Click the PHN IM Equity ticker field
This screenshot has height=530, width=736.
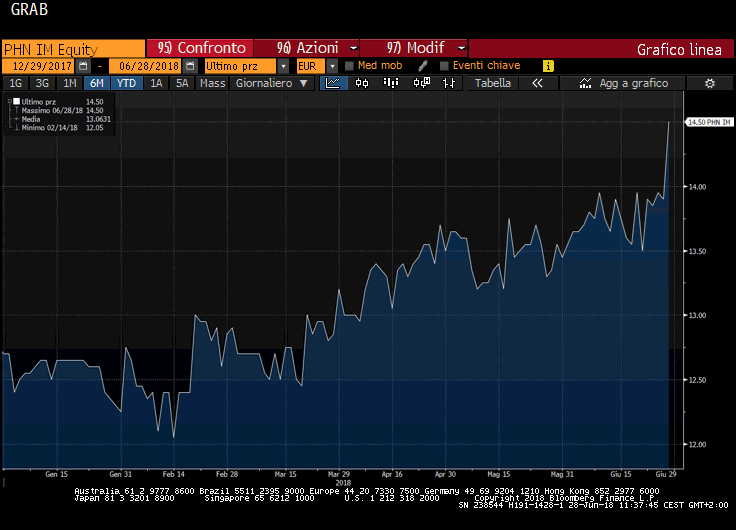coord(73,48)
